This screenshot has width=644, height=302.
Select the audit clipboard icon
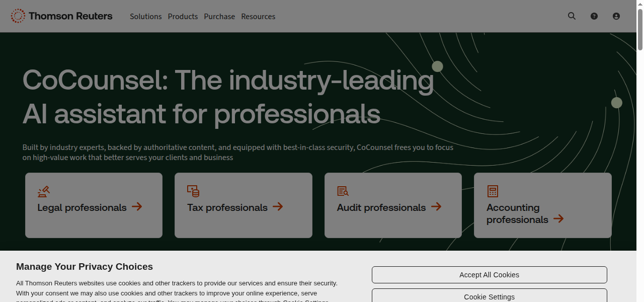(x=343, y=191)
